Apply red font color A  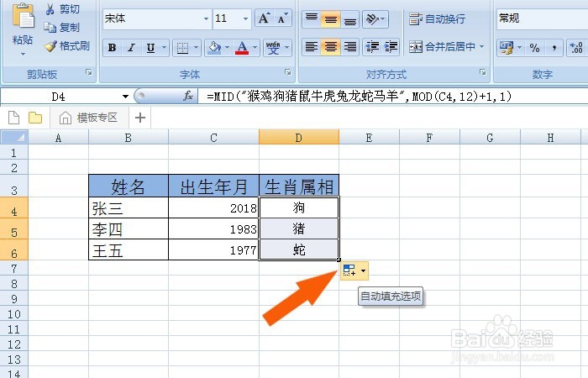[x=242, y=48]
